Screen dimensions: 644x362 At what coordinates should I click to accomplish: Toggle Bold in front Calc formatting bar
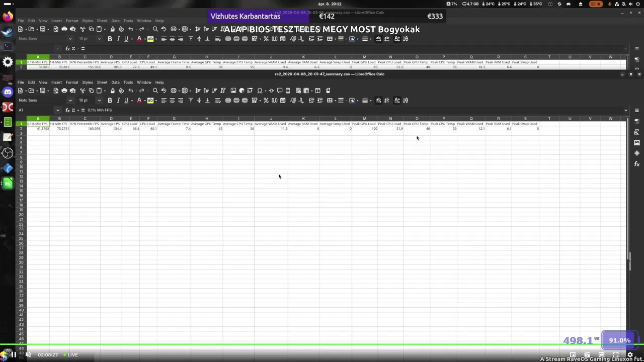pyautogui.click(x=110, y=100)
